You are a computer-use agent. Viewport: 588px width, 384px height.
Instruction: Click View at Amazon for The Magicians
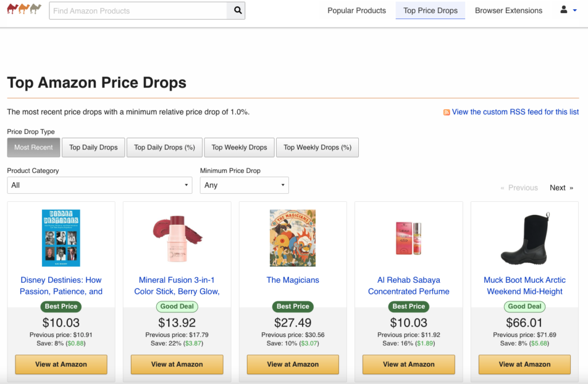[292, 364]
